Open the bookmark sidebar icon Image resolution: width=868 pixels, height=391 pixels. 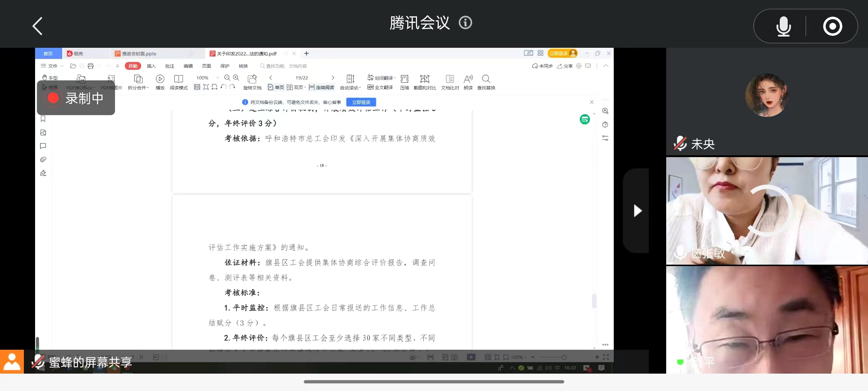tap(43, 119)
